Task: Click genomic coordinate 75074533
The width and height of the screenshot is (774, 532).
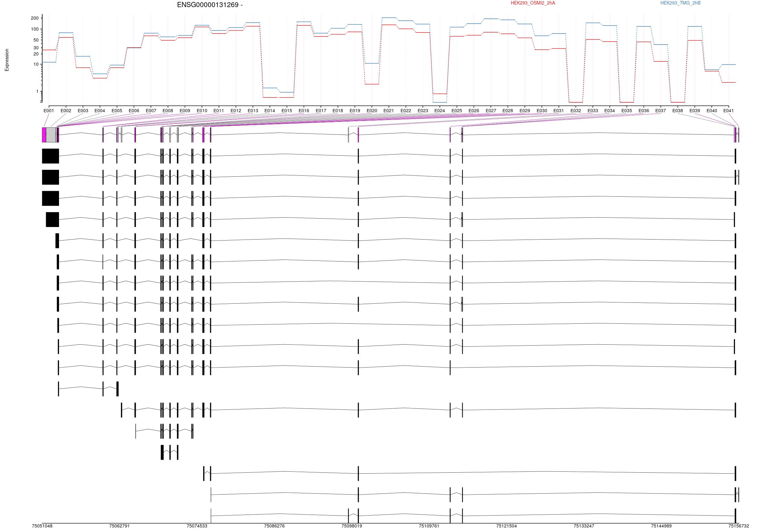Action: coord(197,526)
